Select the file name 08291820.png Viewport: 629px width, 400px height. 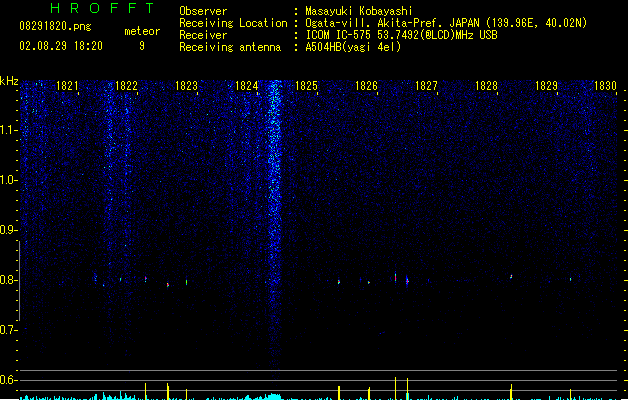tap(55, 26)
